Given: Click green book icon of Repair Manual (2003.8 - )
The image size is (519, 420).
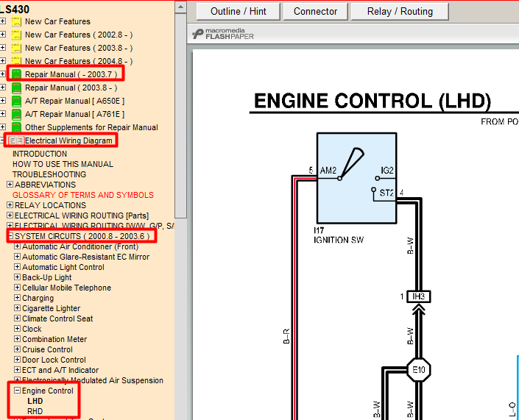Looking at the screenshot, I should click(16, 88).
